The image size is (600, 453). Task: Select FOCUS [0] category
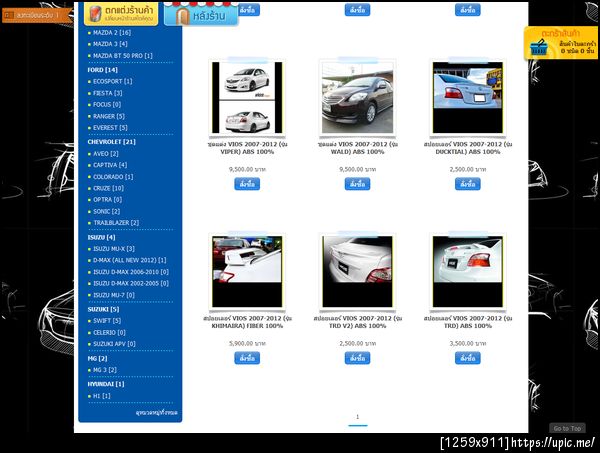107,104
